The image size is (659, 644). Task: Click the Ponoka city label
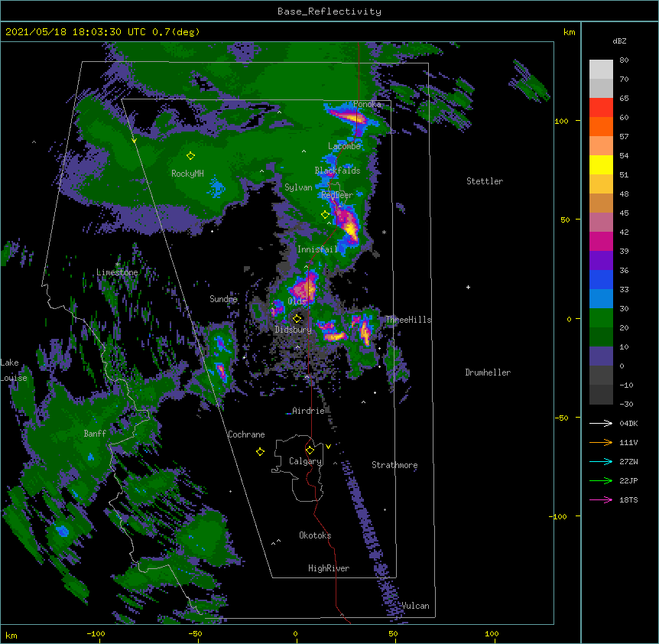367,104
